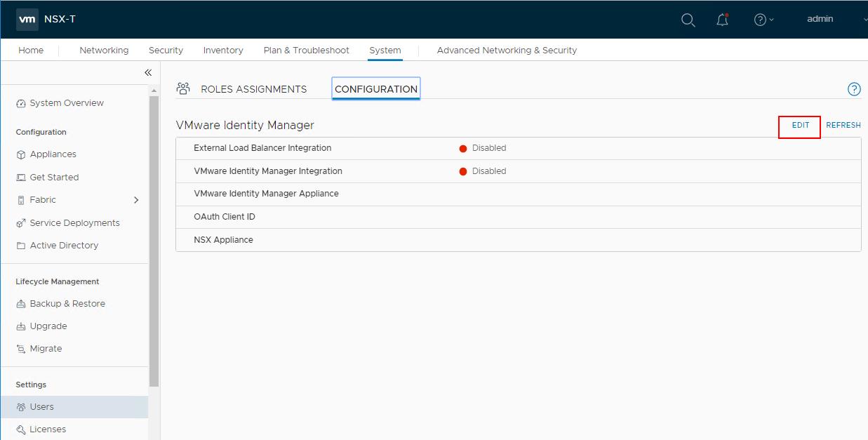Click the Roles Assignments people icon
Screen dimensions: 868x440
click(183, 88)
